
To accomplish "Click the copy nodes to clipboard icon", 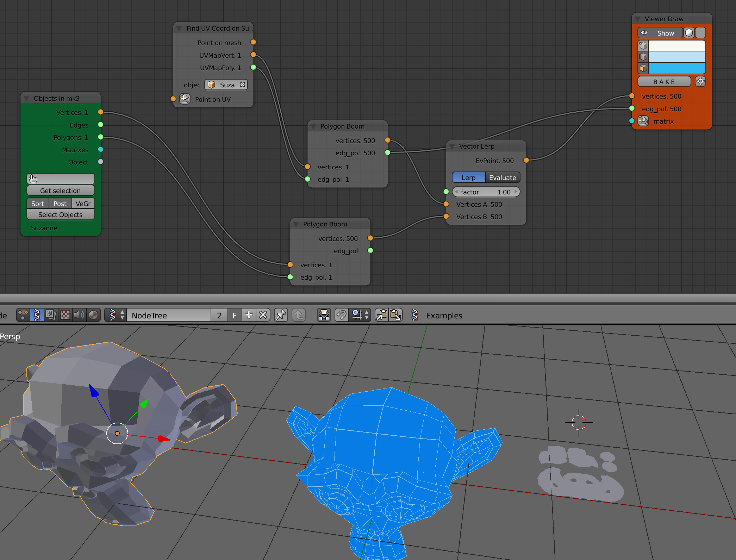I will click(382, 315).
